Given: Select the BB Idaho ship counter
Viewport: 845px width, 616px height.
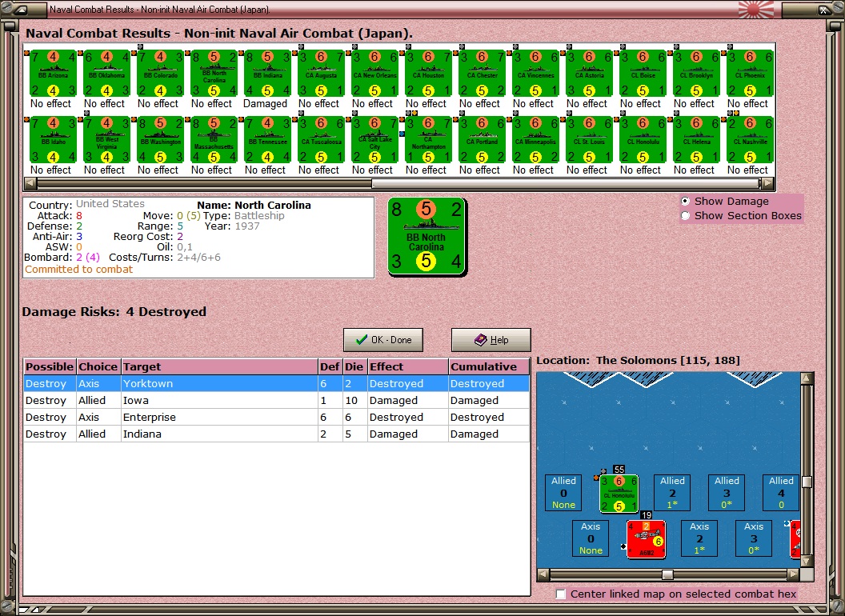Looking at the screenshot, I should (53, 140).
